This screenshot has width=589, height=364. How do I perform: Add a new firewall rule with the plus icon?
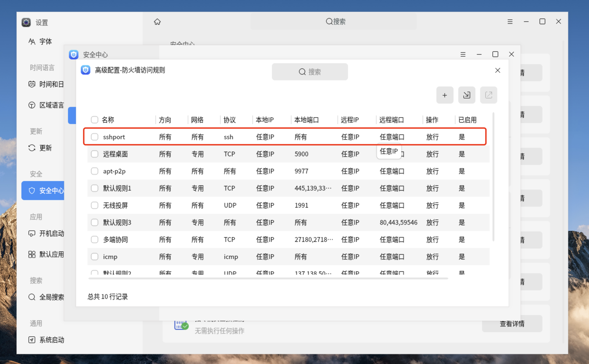tap(445, 95)
